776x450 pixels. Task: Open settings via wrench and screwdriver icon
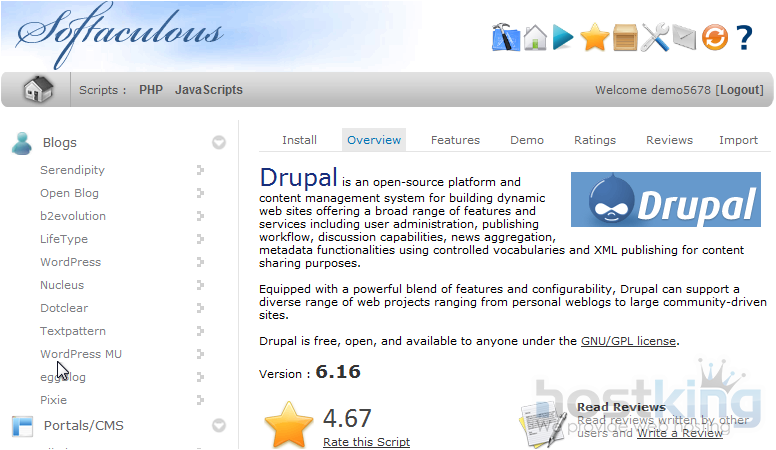[x=655, y=38]
